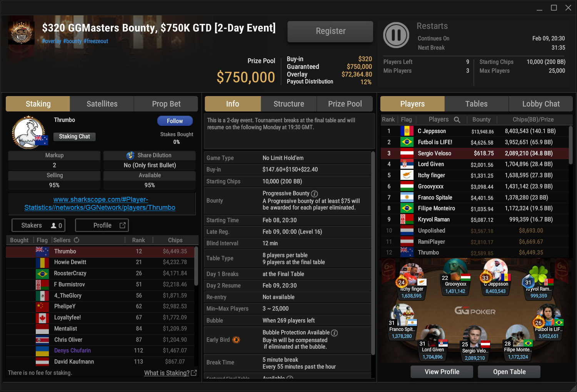The image size is (577, 392).
Task: Click the players search magnifier icon
Action: pyautogui.click(x=457, y=120)
